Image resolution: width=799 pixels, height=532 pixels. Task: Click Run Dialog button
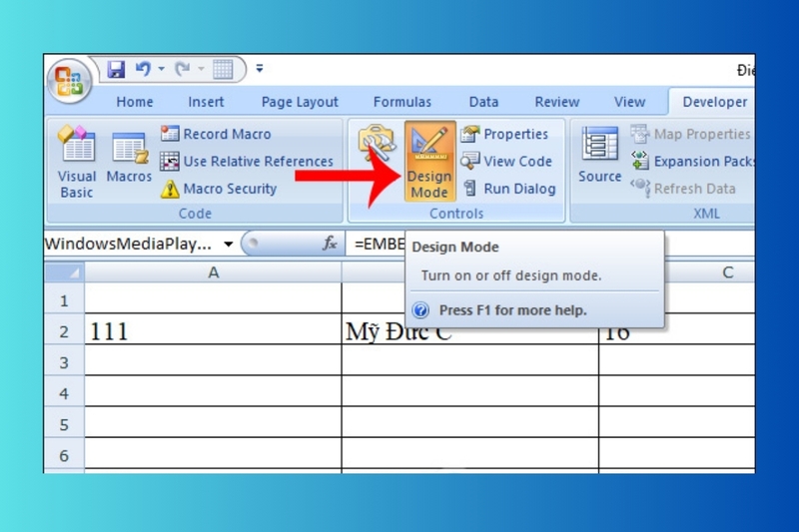point(508,189)
